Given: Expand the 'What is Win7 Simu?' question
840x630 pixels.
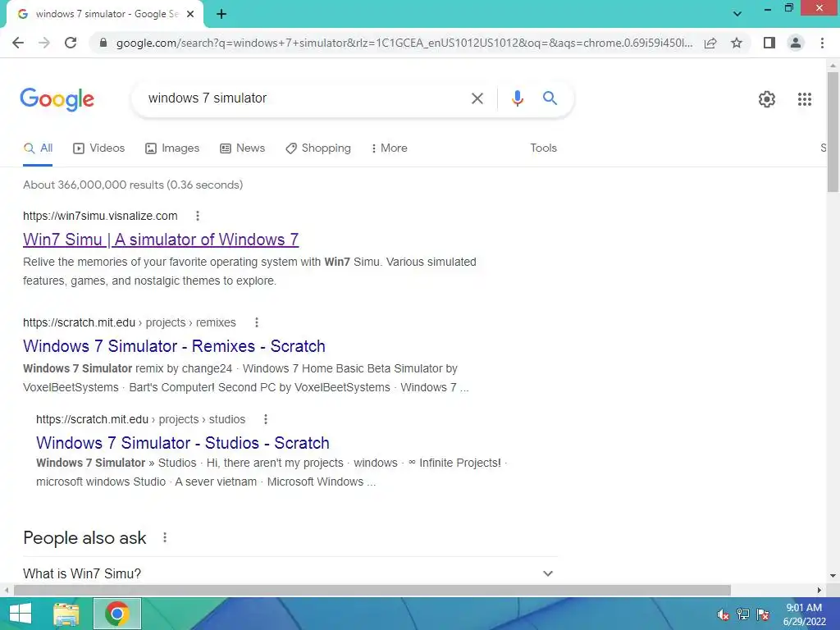Looking at the screenshot, I should point(290,573).
